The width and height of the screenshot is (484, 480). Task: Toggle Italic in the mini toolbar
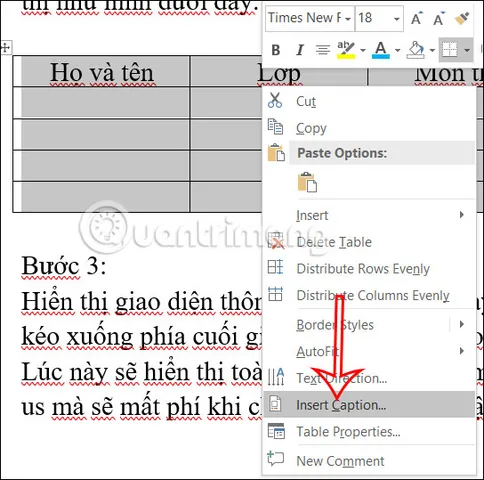(300, 50)
